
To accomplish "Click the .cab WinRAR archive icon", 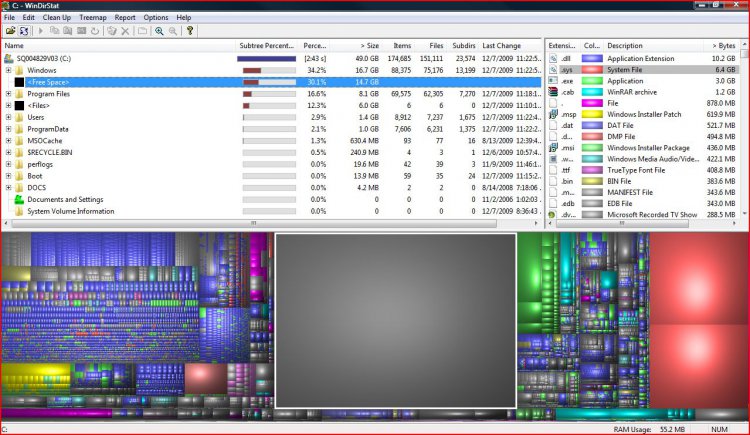I will (553, 92).
